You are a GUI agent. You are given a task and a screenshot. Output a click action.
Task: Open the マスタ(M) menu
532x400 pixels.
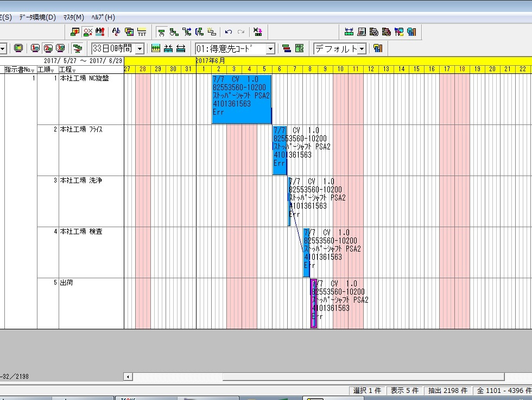pos(73,17)
